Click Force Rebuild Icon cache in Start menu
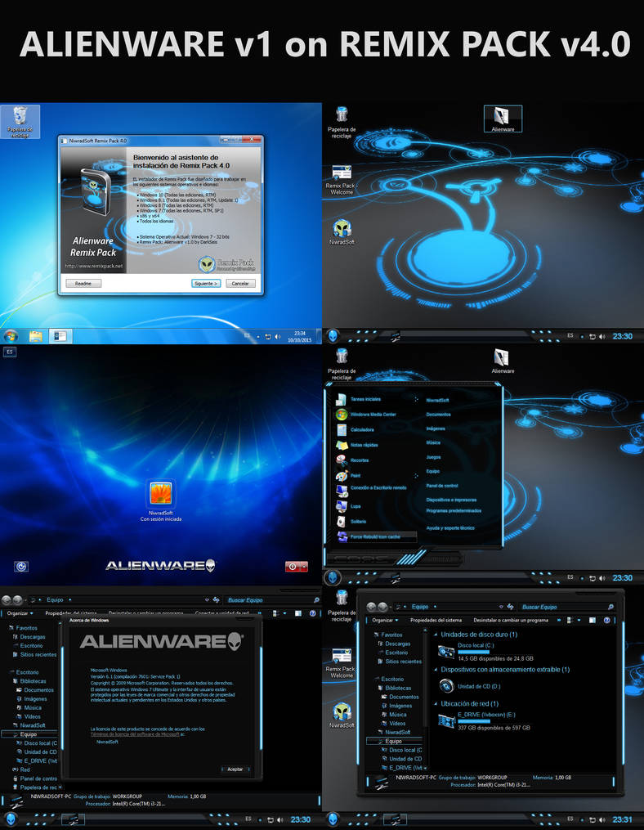Viewport: 644px width, 830px height. point(375,536)
